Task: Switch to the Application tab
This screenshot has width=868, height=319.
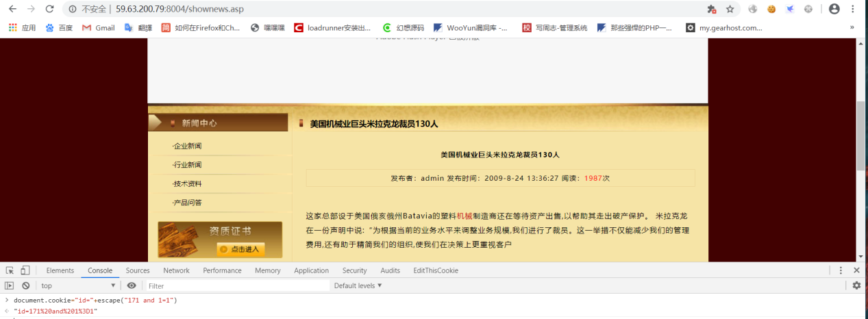Action: 312,270
